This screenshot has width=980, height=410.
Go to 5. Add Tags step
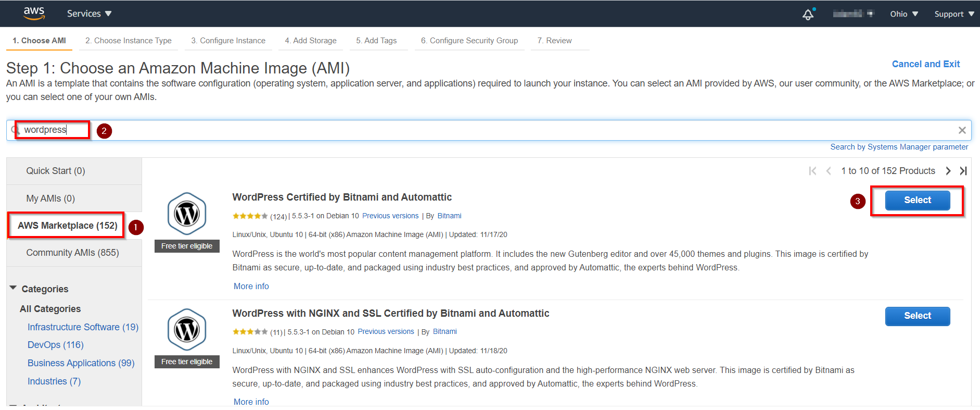click(376, 41)
